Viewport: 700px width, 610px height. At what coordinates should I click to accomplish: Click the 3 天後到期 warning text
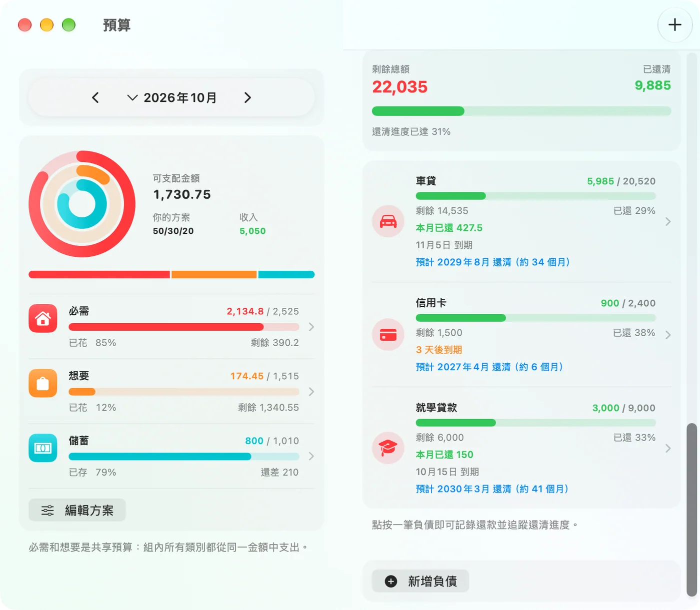[439, 350]
